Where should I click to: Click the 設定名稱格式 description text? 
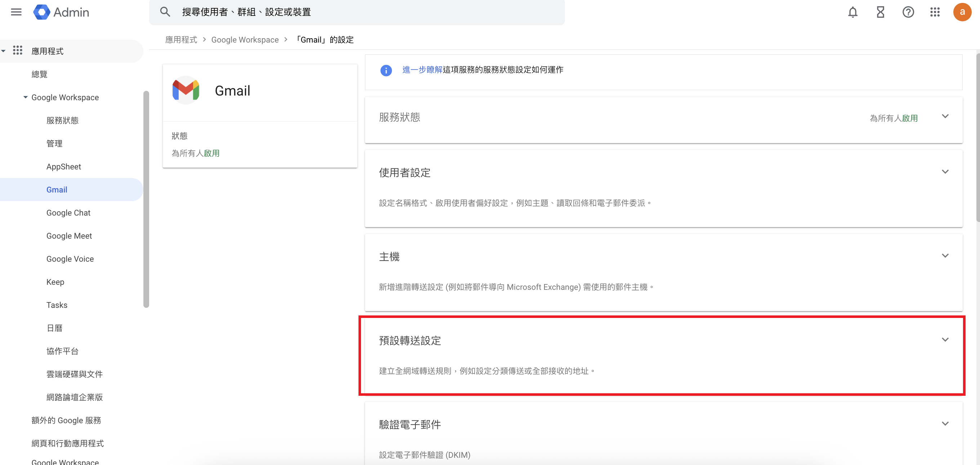pyautogui.click(x=515, y=203)
